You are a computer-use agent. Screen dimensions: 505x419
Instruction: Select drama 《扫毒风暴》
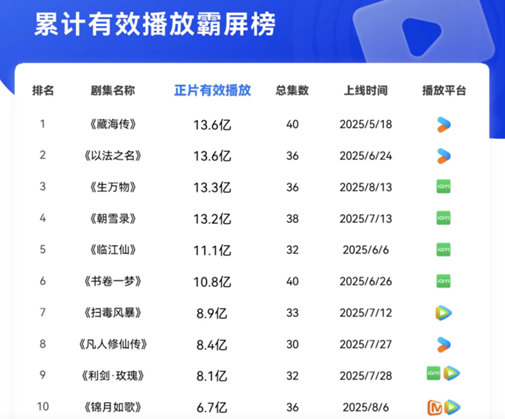point(113,313)
